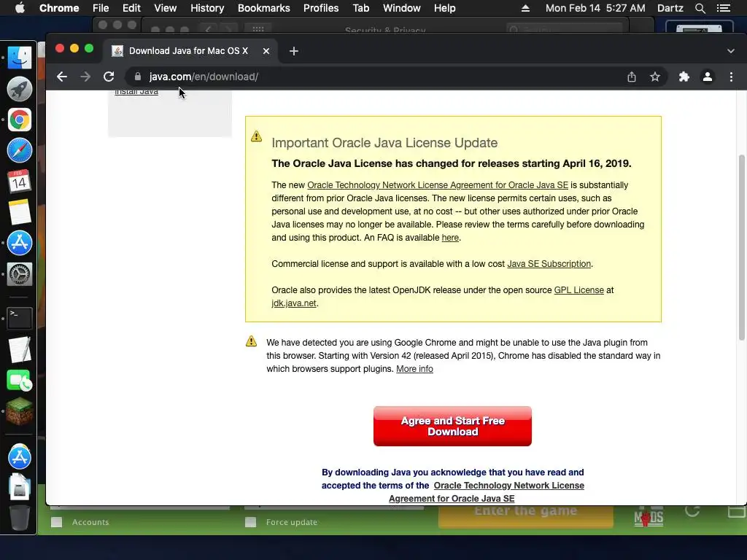
Task: Open Launchpad from the Dock
Action: (x=20, y=89)
